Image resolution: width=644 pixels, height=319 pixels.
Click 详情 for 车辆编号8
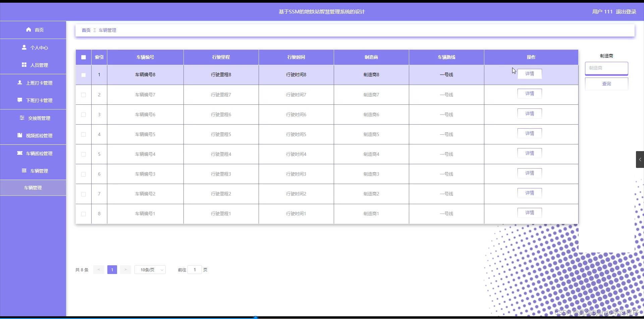(530, 74)
